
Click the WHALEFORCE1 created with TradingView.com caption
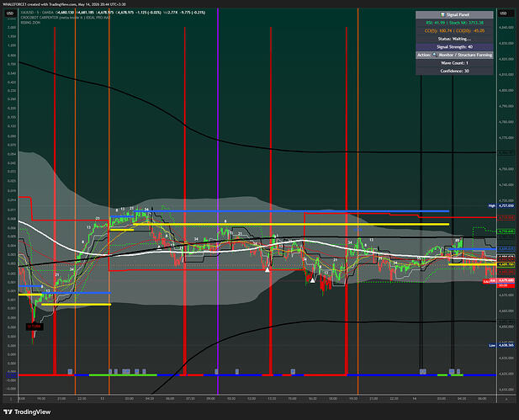pyautogui.click(x=64, y=4)
